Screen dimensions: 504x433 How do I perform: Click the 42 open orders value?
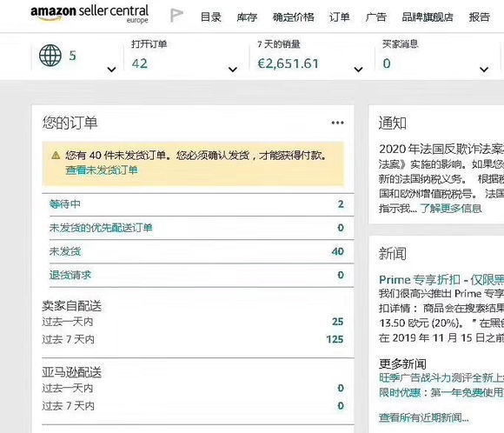click(140, 63)
